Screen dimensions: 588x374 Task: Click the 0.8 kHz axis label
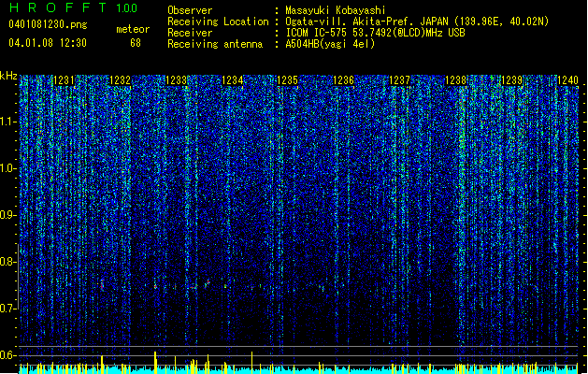click(x=8, y=262)
